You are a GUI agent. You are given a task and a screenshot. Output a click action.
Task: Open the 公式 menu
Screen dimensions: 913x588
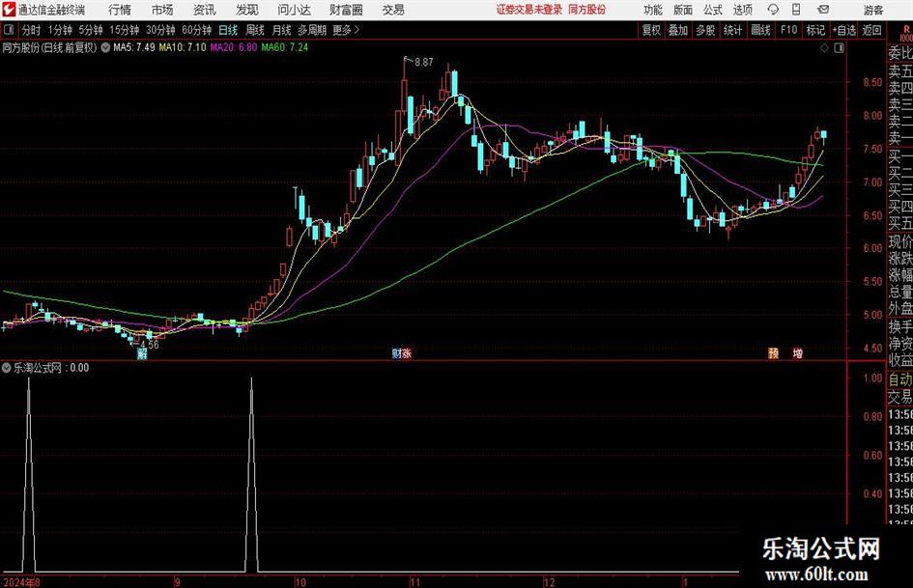pos(713,10)
